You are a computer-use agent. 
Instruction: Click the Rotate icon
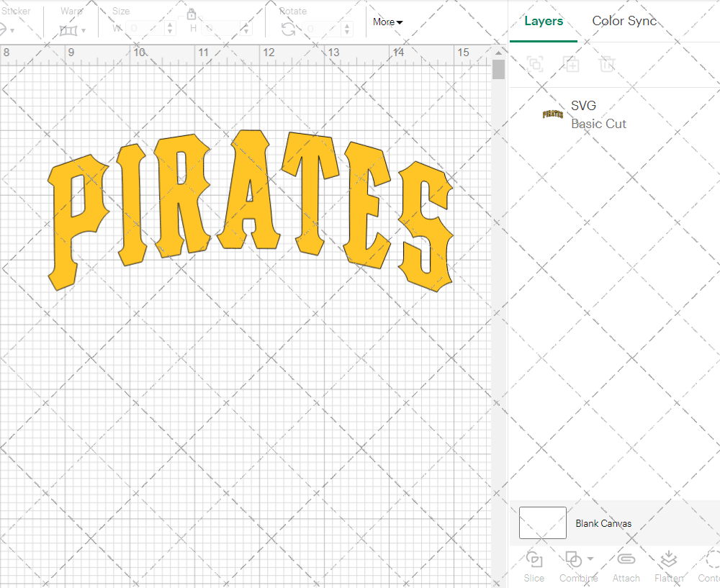click(x=289, y=30)
